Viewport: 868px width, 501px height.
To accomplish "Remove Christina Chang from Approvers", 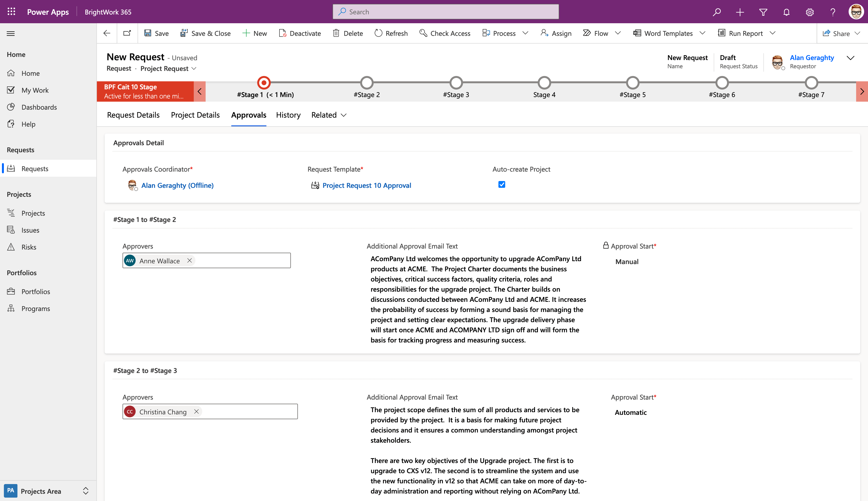I will (x=196, y=411).
